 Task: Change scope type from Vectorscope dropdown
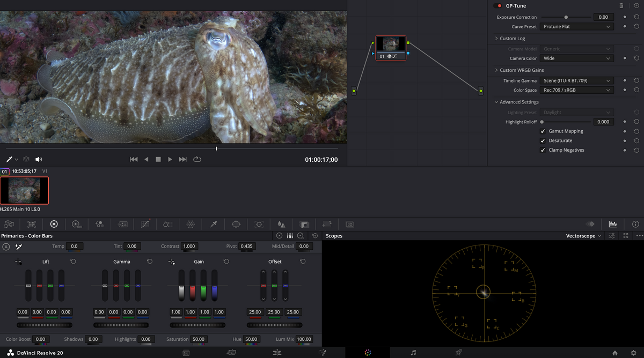point(584,236)
